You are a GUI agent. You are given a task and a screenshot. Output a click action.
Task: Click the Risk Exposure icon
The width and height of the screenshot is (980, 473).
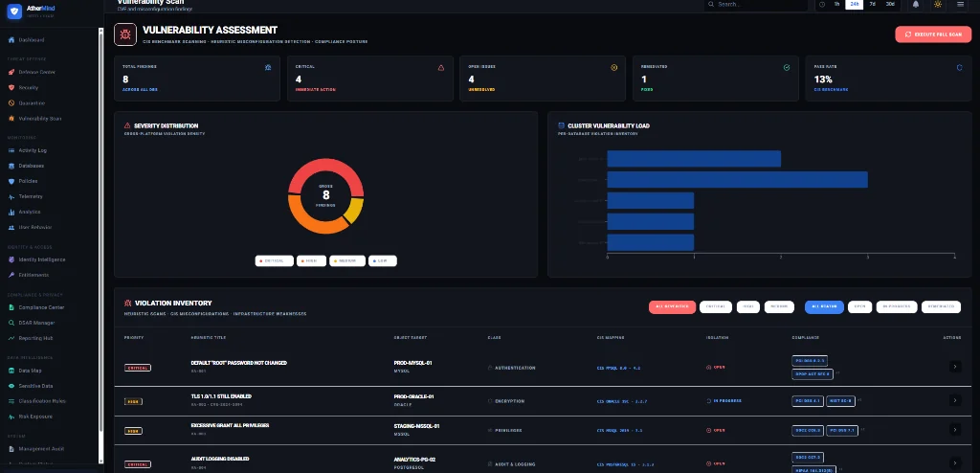pyautogui.click(x=11, y=417)
